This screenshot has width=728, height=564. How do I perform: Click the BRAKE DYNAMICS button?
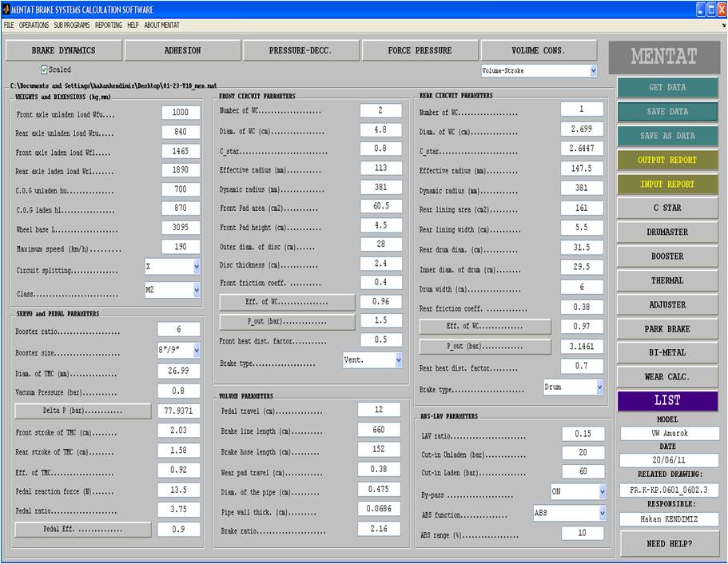point(63,50)
